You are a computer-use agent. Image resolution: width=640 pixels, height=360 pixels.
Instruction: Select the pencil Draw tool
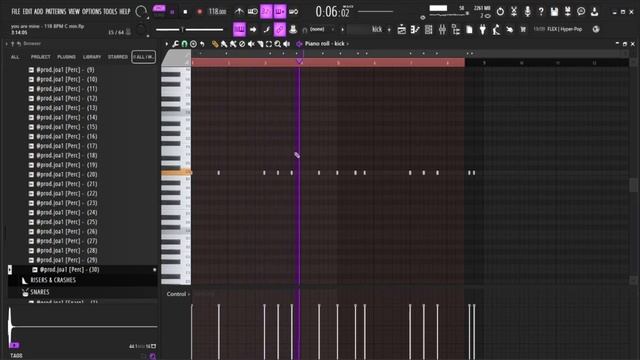coord(215,44)
